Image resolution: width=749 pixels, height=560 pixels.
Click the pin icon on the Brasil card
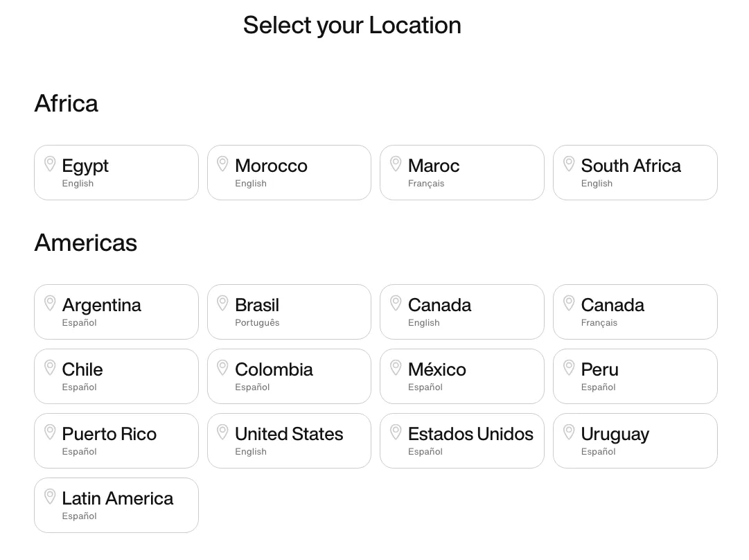[222, 303]
